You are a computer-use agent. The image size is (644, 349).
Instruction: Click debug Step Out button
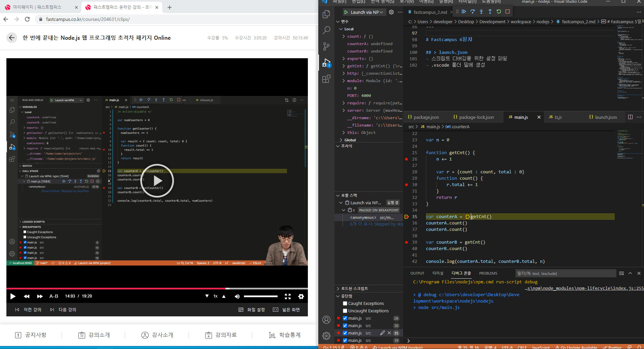pyautogui.click(x=490, y=12)
